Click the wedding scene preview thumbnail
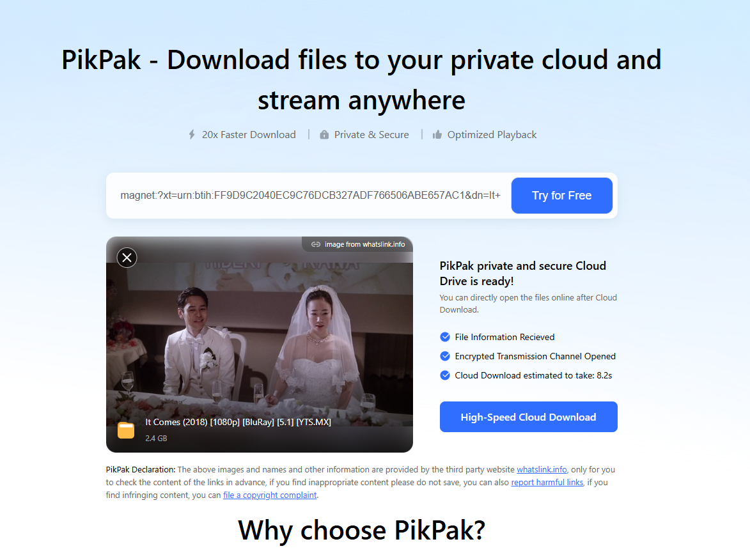The image size is (750, 560). 259,345
